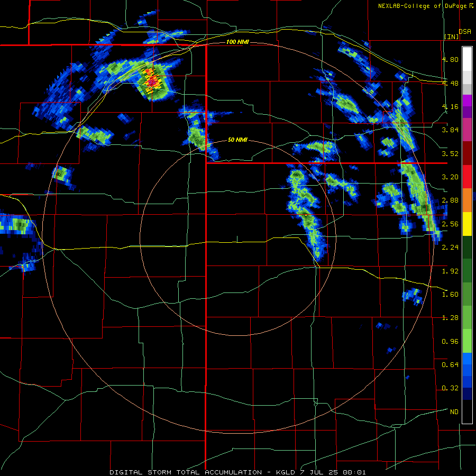This screenshot has width=476, height=476.
Task: Click the 2.88 scale value
Action: pos(450,200)
